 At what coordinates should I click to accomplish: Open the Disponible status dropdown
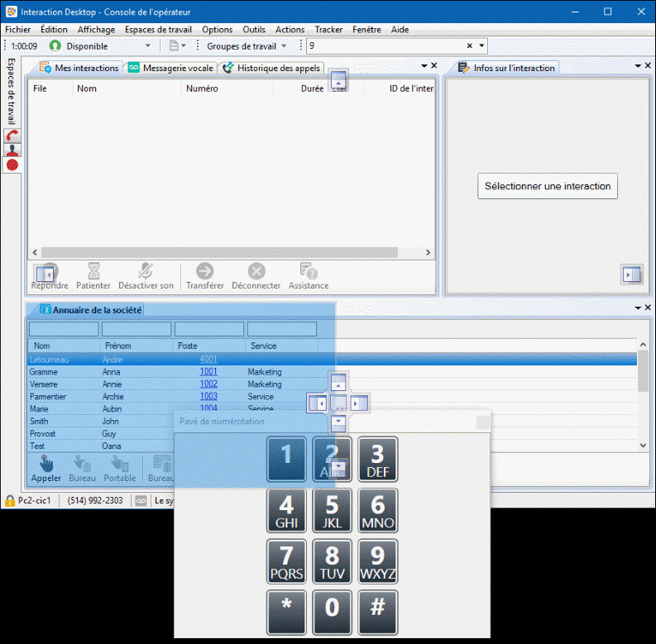pos(148,46)
